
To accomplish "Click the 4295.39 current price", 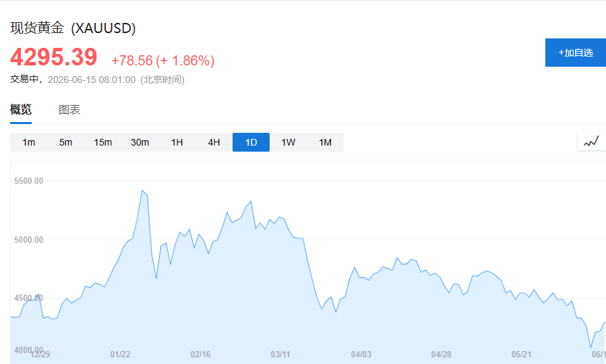I will click(54, 57).
